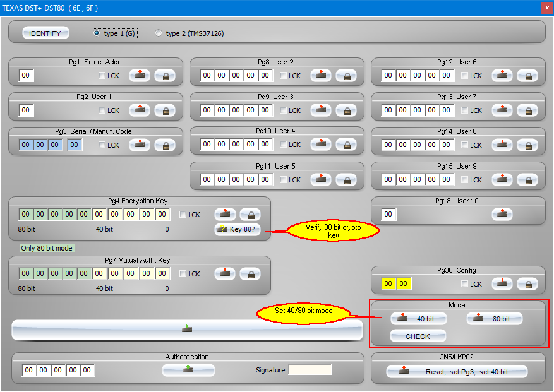554x392 pixels.
Task: Click first Authentication byte field
Action: 28,370
